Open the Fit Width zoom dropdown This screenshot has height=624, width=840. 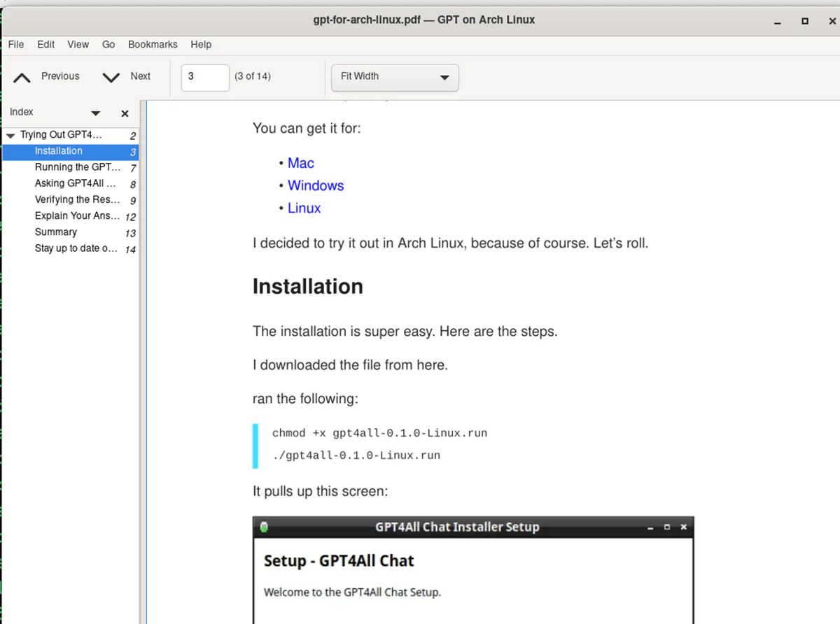(395, 78)
